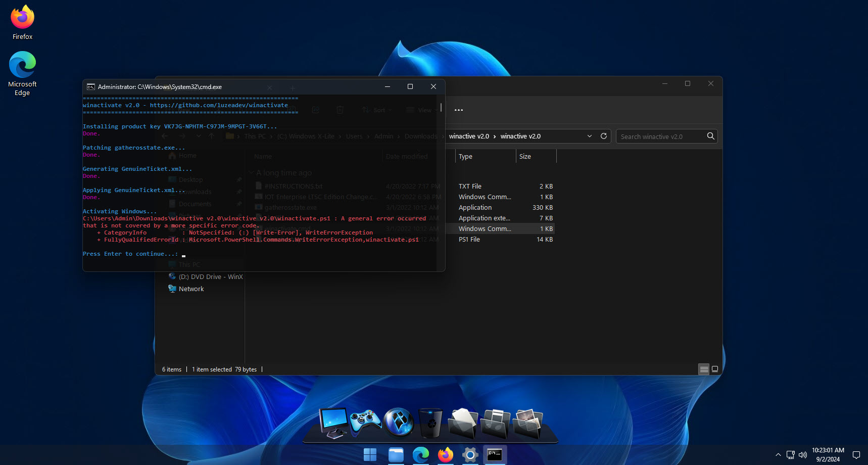Open the pictures folder dock icon
Viewport: 868px width, 465px height.
tap(527, 423)
